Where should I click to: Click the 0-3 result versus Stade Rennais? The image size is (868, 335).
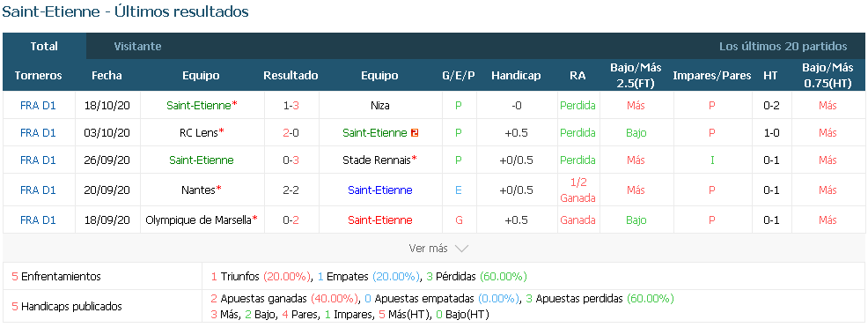point(291,160)
